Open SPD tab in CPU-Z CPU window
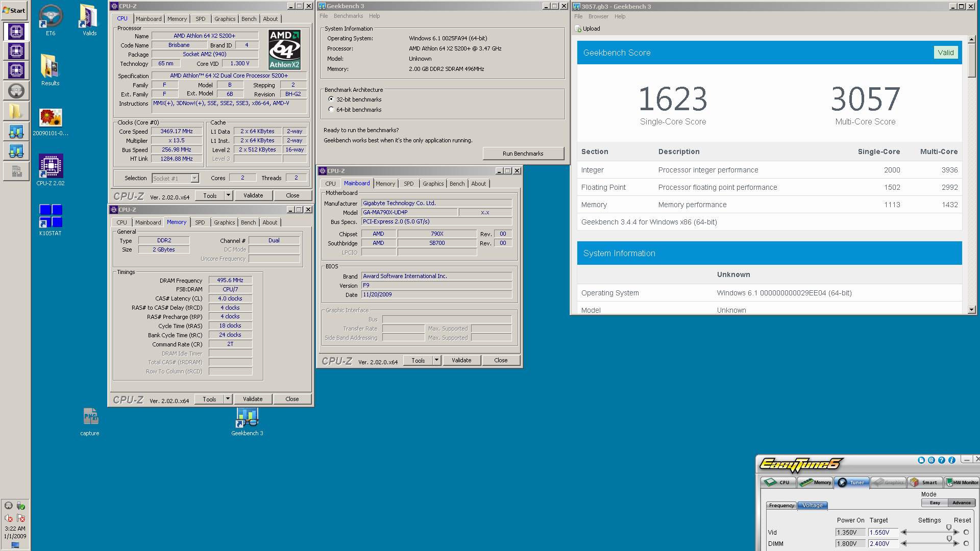The image size is (980, 551). pyautogui.click(x=201, y=19)
